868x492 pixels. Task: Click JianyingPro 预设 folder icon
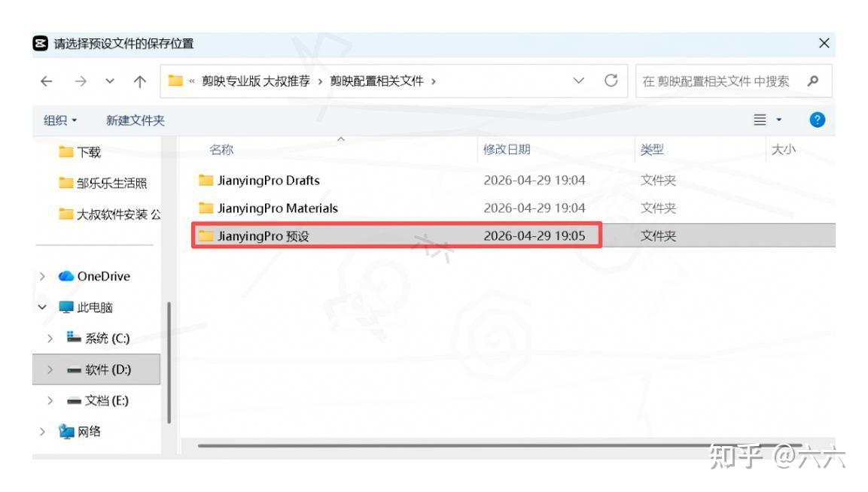pyautogui.click(x=206, y=235)
